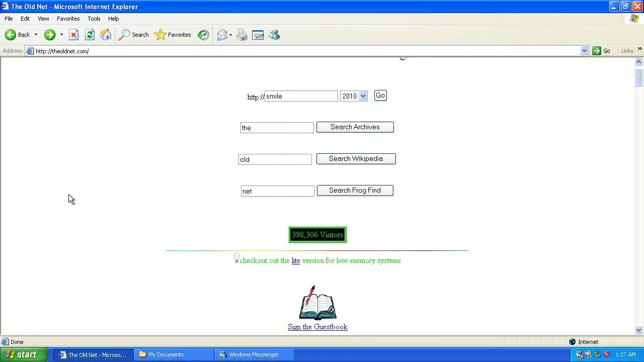This screenshot has width=644, height=362.
Task: Switch to My Documents taskbar window
Action: [175, 354]
